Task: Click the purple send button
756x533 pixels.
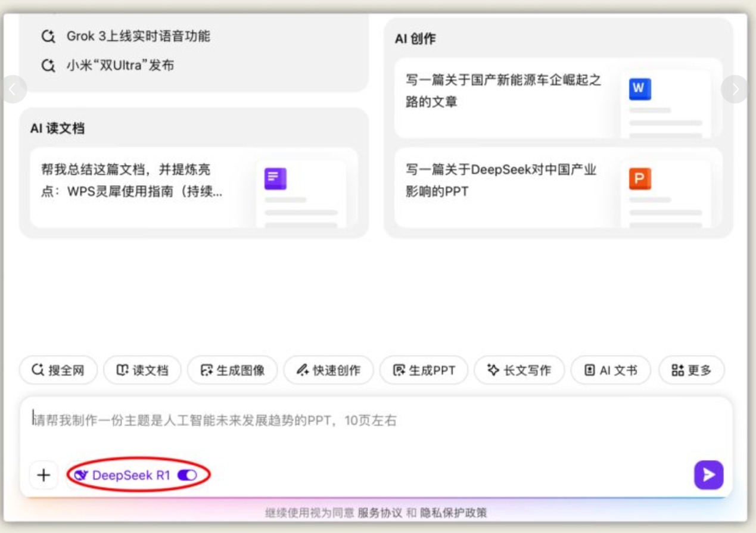Action: coord(708,475)
